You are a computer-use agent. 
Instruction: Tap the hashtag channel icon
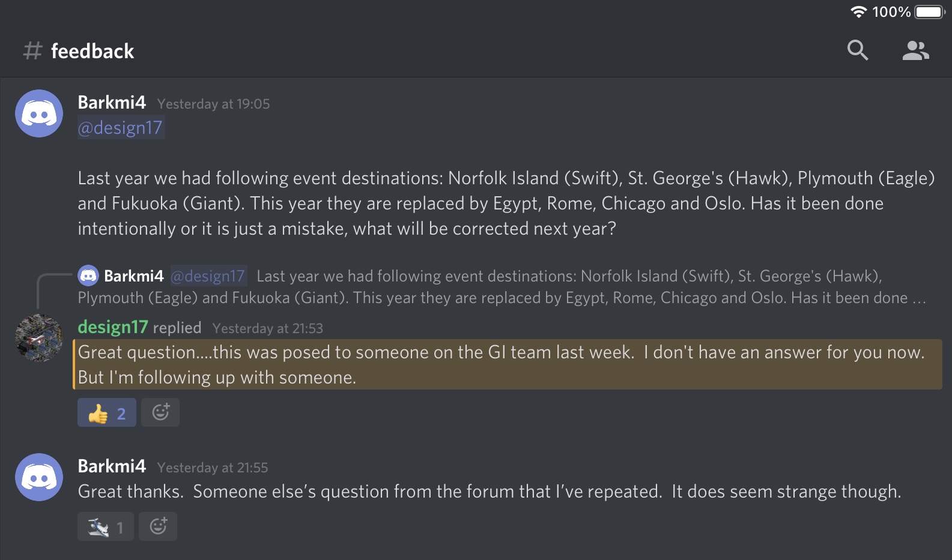(x=33, y=51)
